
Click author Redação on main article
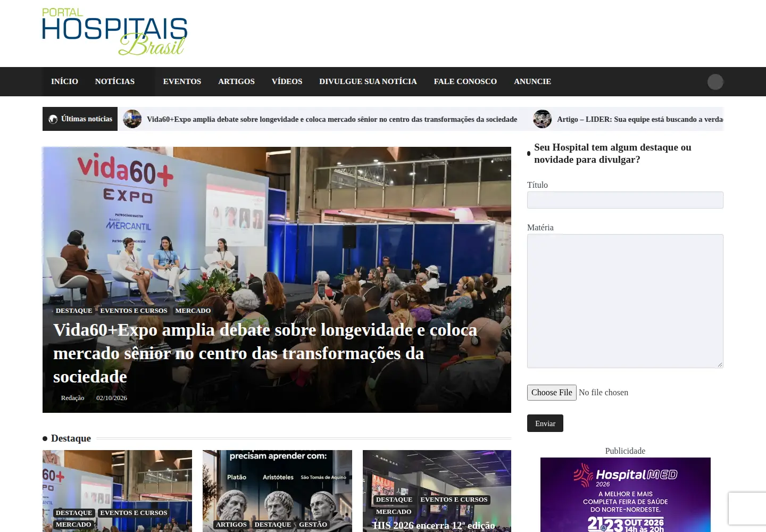pos(72,398)
